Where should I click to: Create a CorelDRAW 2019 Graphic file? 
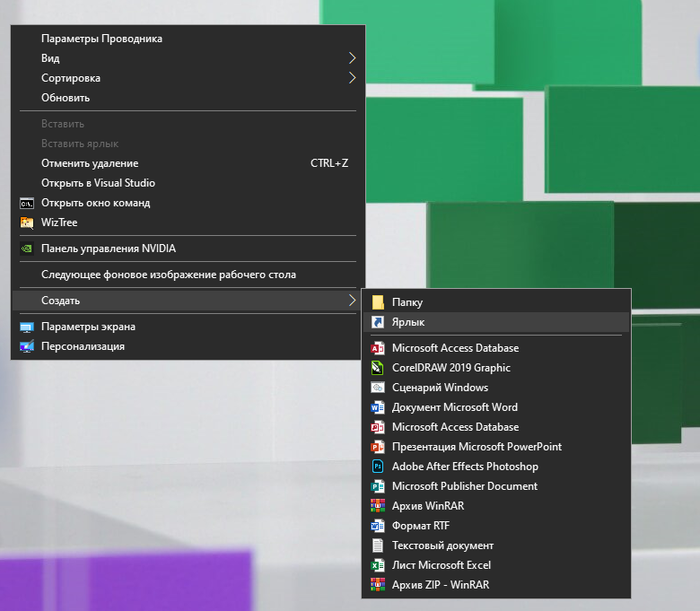(x=496, y=368)
